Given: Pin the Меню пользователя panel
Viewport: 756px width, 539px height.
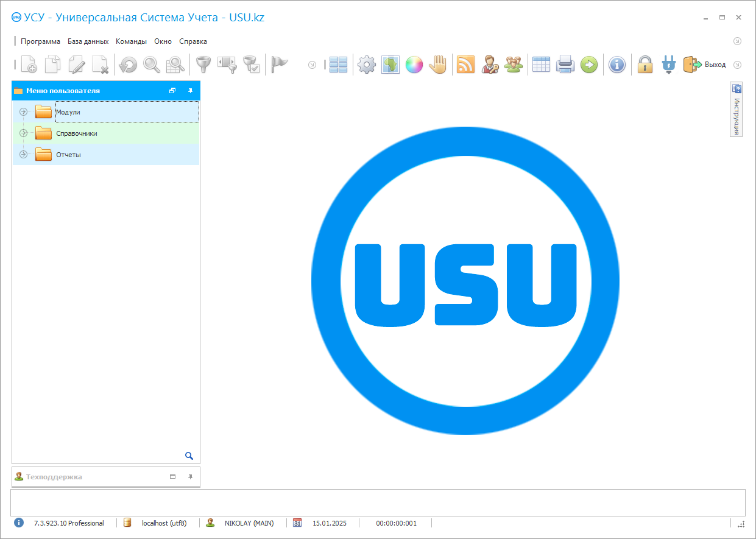Looking at the screenshot, I should coord(190,91).
